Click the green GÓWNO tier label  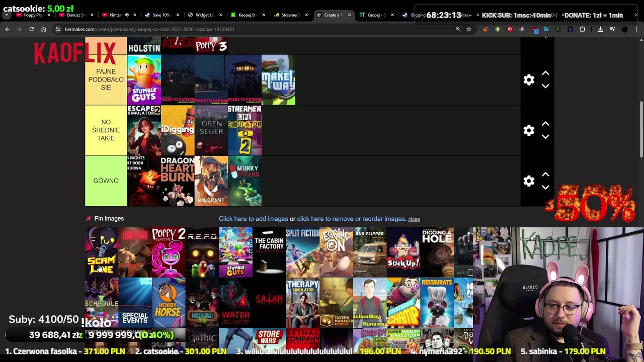106,181
